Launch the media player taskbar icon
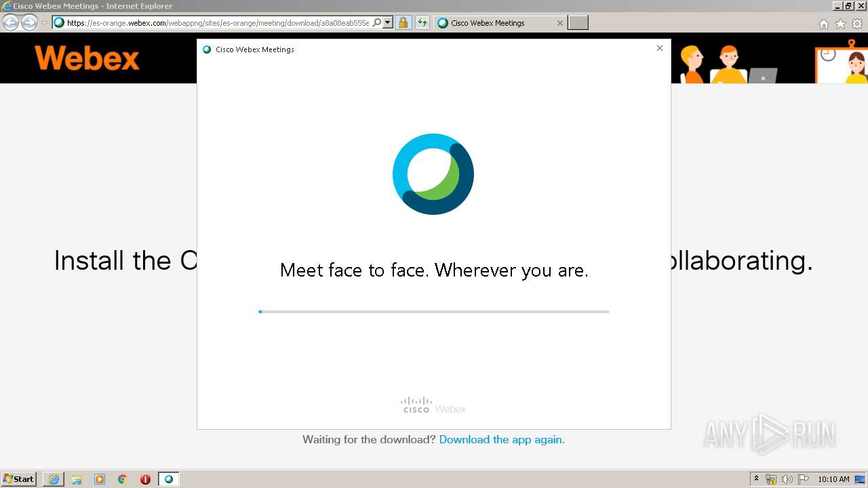This screenshot has width=868, height=488. 100,479
